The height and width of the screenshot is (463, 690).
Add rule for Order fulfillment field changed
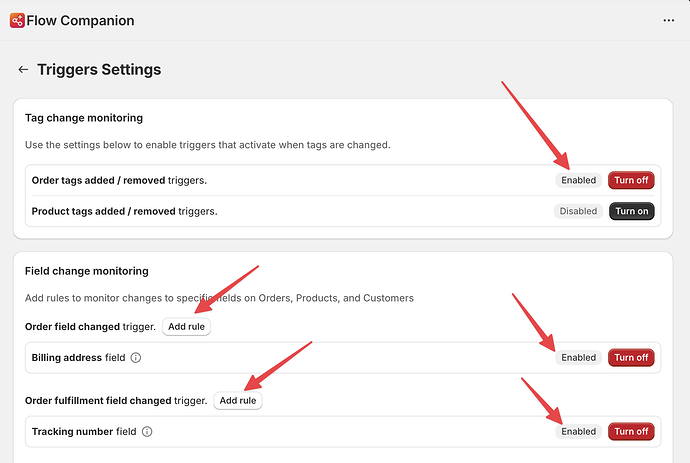(x=238, y=401)
